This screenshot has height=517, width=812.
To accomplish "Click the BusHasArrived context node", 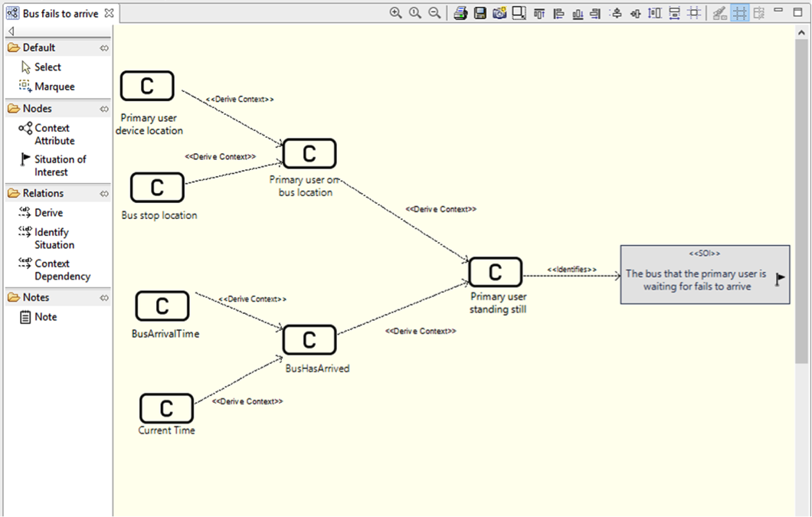I will [309, 339].
